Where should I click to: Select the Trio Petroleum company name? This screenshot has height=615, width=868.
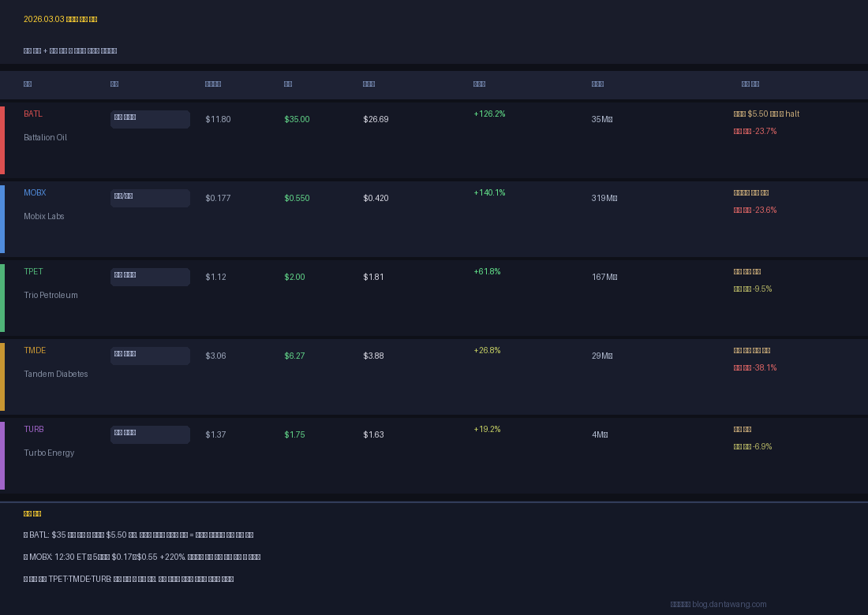[x=51, y=296]
